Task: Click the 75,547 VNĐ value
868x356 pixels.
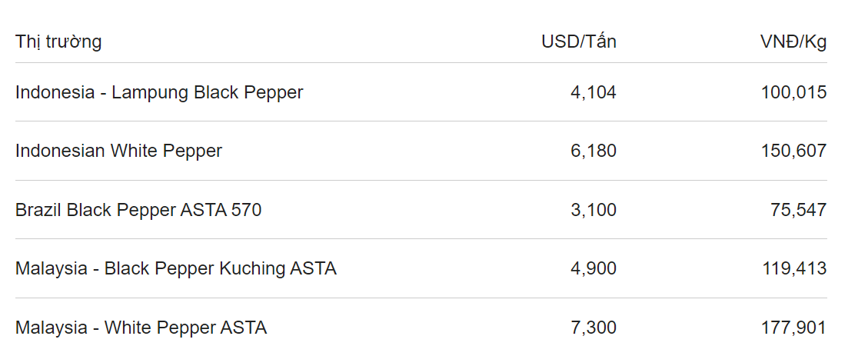Action: [798, 210]
